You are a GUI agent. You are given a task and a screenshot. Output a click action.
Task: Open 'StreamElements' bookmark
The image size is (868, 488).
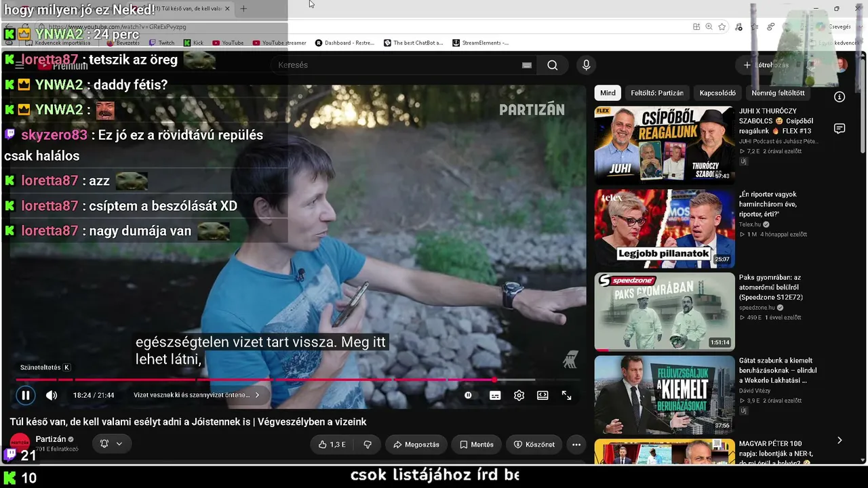pos(480,43)
